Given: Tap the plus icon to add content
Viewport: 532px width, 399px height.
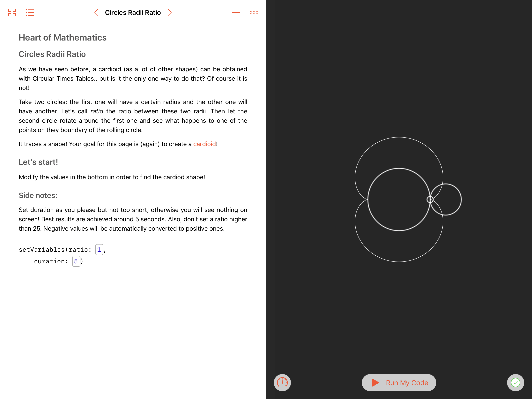Looking at the screenshot, I should tap(236, 12).
